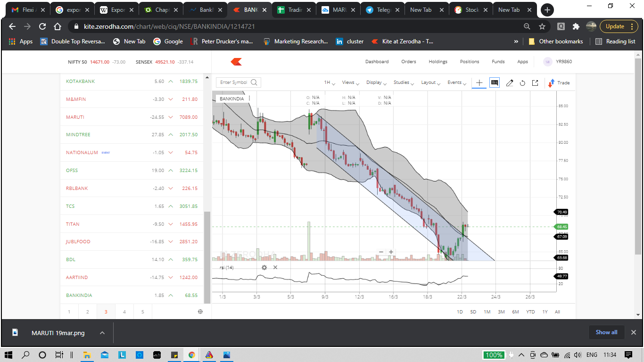Open Chrome from the taskbar
Screen dimensions: 644x362
191,354
